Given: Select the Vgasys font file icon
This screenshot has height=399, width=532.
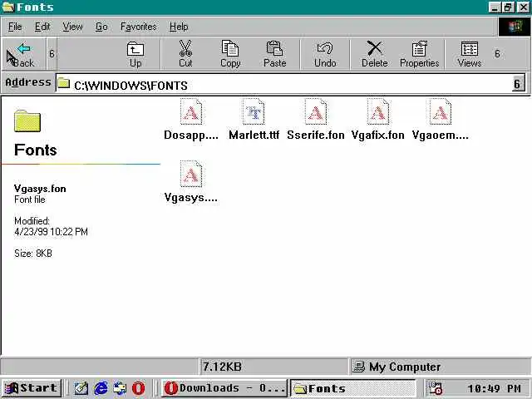Looking at the screenshot, I should point(191,174).
